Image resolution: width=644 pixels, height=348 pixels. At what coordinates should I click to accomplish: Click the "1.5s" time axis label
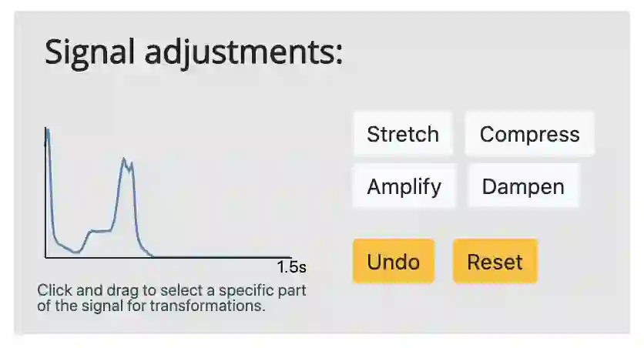pyautogui.click(x=292, y=268)
